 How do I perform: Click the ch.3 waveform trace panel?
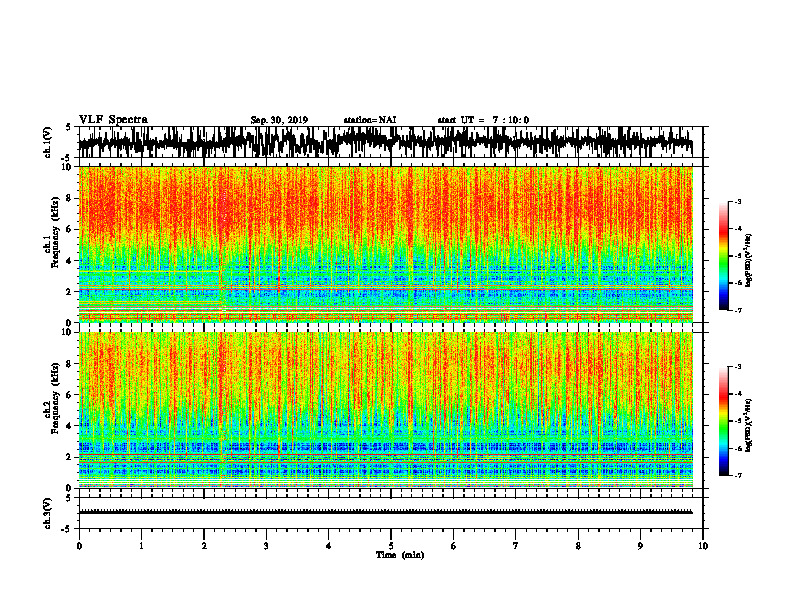(x=391, y=513)
